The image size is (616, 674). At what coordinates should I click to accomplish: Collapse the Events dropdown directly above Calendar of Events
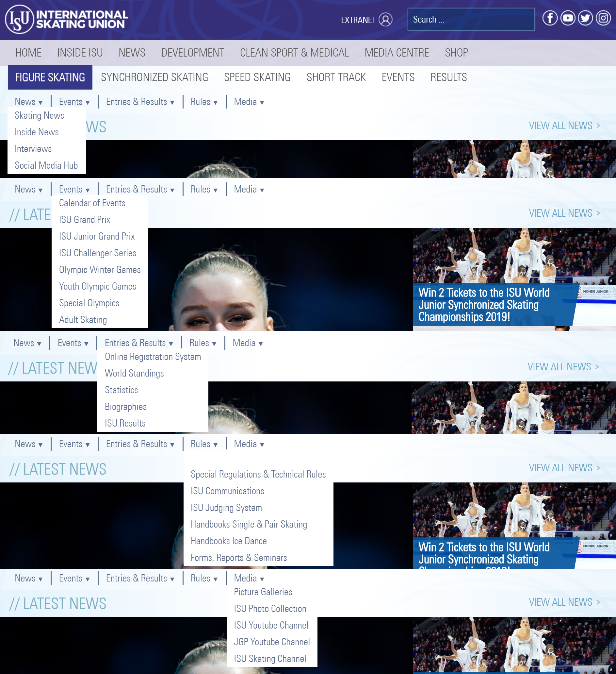(74, 189)
